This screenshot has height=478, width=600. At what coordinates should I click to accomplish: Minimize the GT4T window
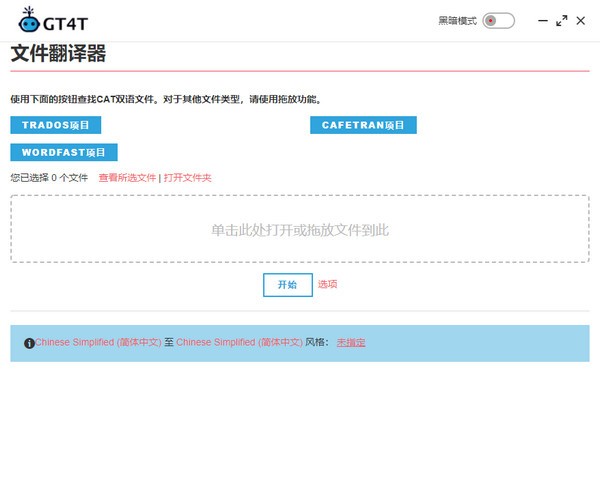(x=543, y=21)
